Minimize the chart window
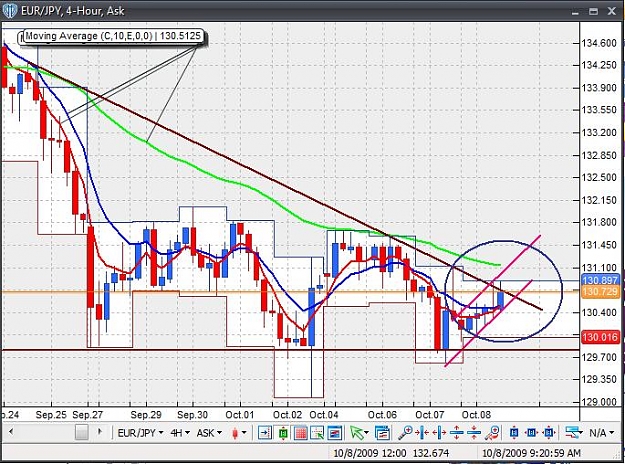This screenshot has height=464, width=625. 575,12
